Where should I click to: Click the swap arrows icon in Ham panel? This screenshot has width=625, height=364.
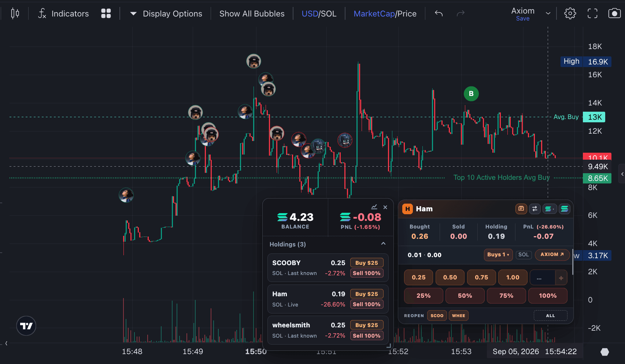coord(535,209)
